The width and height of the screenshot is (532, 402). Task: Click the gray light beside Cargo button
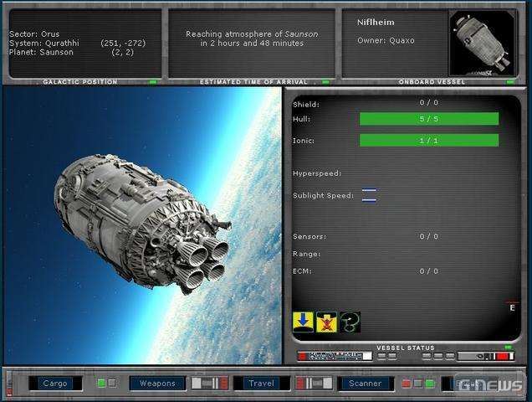[112, 384]
